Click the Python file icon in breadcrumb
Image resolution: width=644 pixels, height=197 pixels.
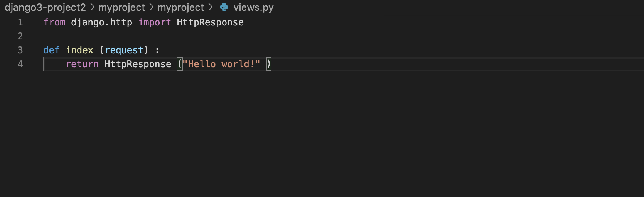[224, 7]
